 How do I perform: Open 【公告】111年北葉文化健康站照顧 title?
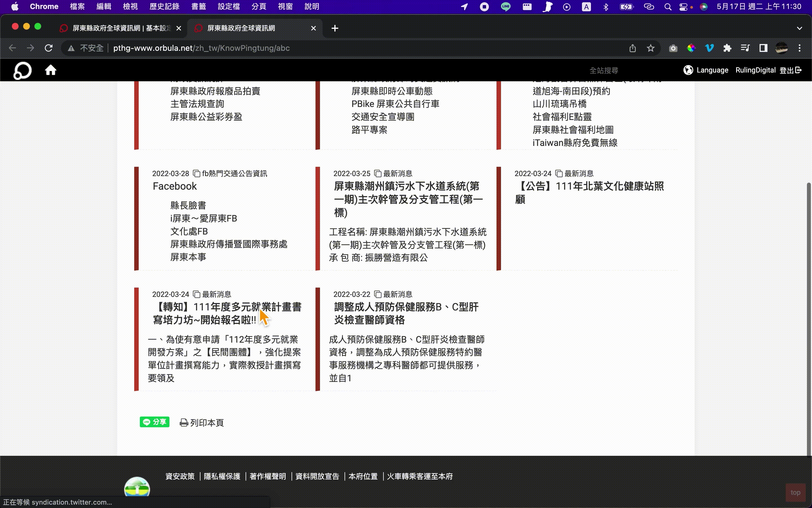pos(589,192)
